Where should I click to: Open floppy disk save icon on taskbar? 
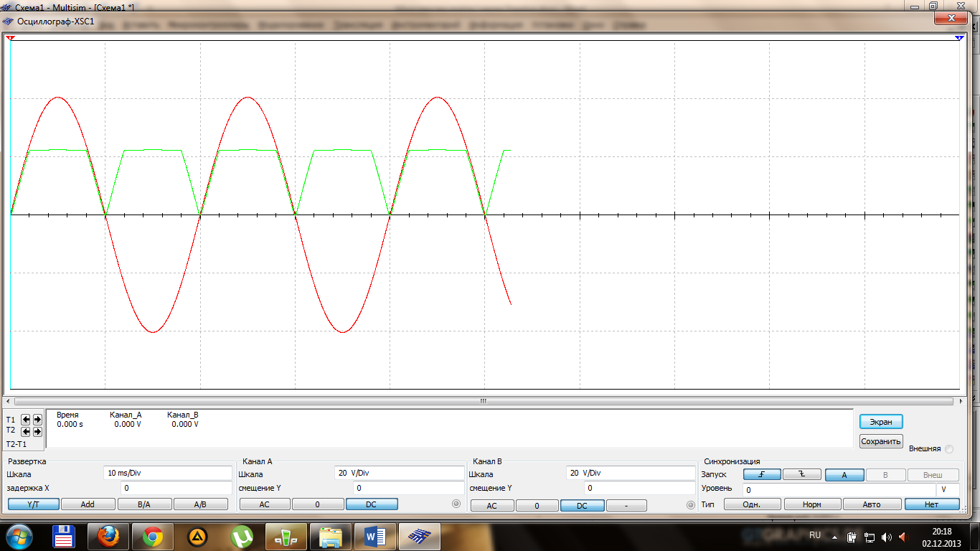tap(65, 536)
